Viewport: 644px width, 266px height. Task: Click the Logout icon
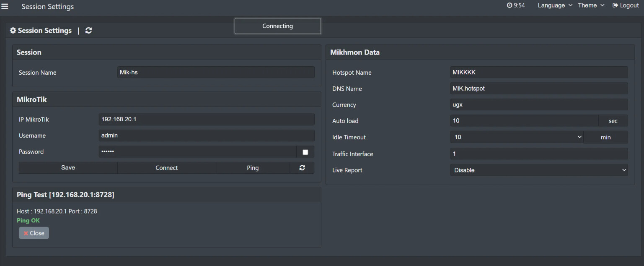pyautogui.click(x=615, y=5)
